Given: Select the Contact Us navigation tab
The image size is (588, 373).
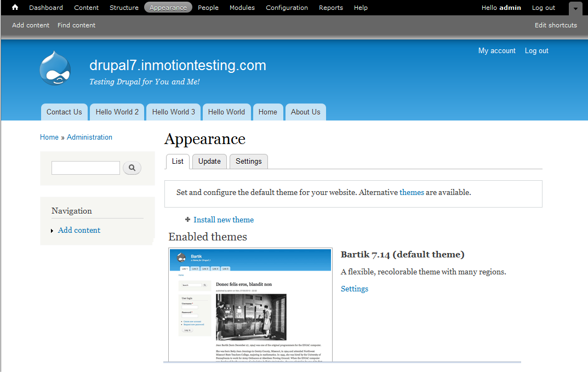Looking at the screenshot, I should (x=64, y=112).
